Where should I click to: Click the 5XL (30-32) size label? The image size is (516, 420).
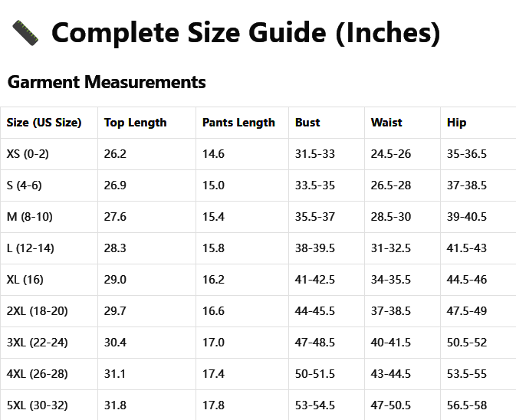click(x=38, y=405)
